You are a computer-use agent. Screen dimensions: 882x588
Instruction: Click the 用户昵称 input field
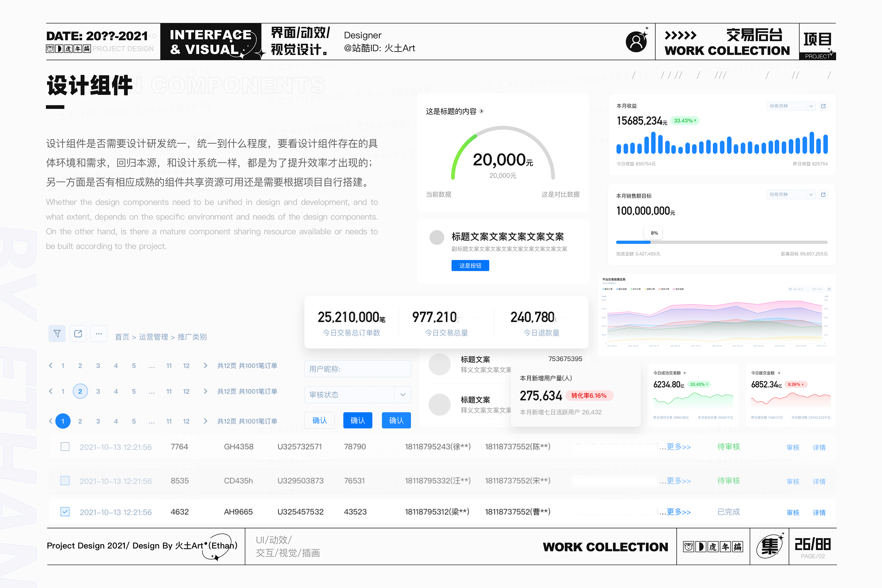358,369
